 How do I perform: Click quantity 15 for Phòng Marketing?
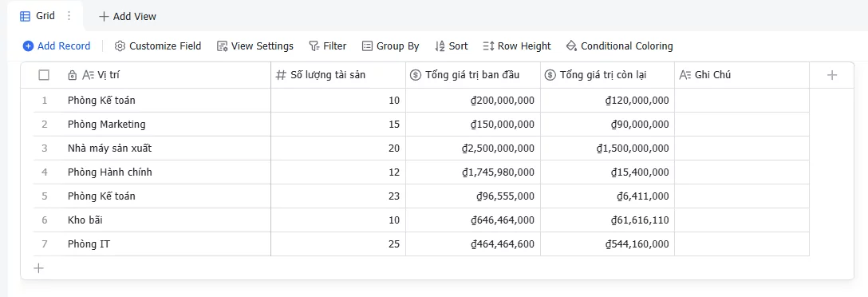click(338, 124)
